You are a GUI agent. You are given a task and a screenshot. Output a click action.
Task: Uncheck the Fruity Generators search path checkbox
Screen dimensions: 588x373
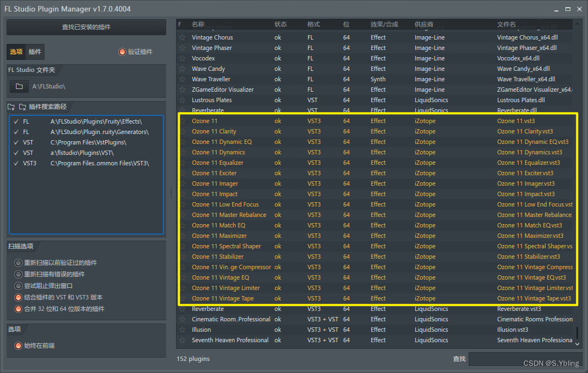pos(16,132)
